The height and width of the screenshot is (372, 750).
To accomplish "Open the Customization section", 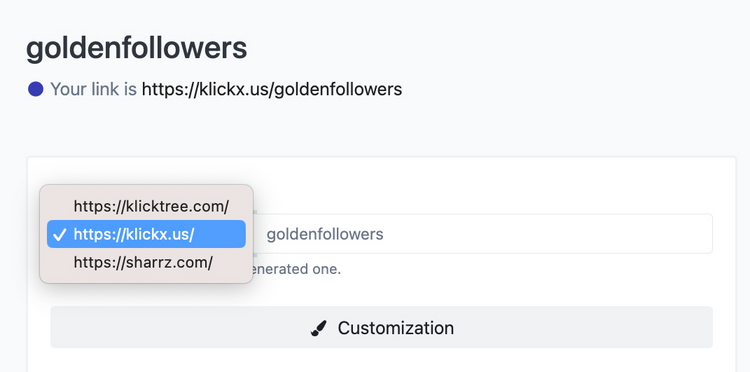I will [x=381, y=328].
